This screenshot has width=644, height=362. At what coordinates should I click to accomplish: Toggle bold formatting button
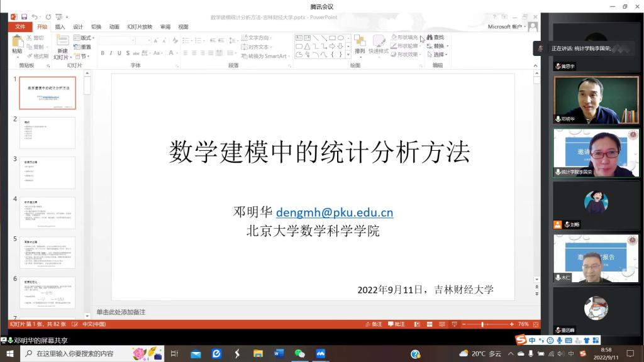[103, 53]
